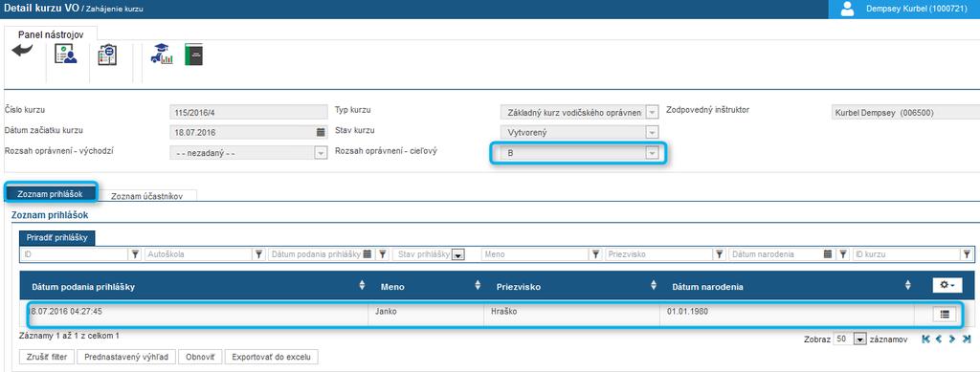Image resolution: width=980 pixels, height=372 pixels.
Task: Expand Rozsah oprávnení - cieľový dropdown
Action: pyautogui.click(x=652, y=152)
